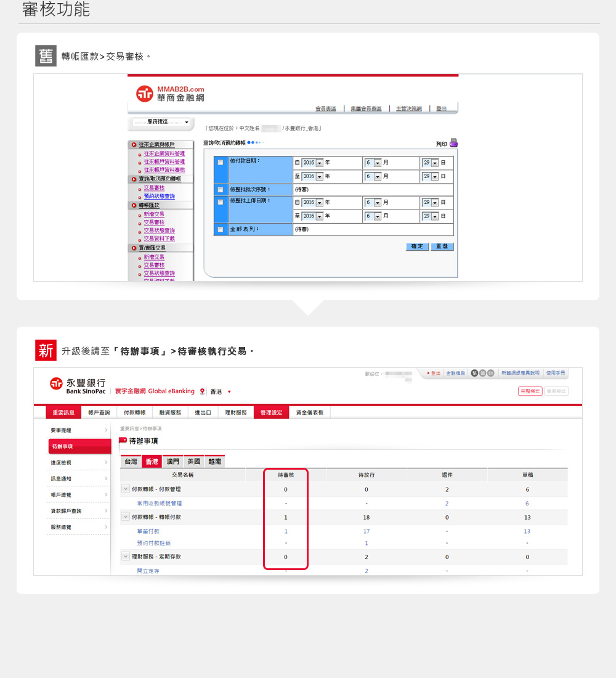Select 訊息通知 in the left menu

pyautogui.click(x=78, y=479)
